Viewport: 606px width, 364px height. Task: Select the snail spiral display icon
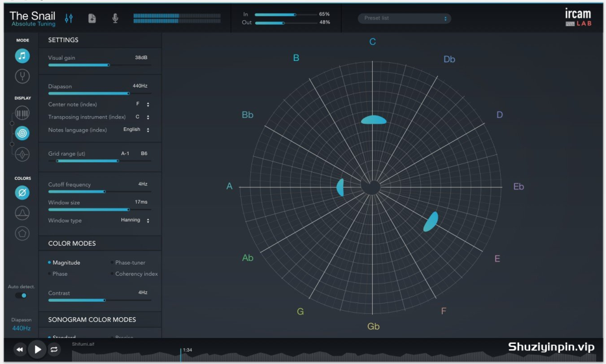click(22, 133)
